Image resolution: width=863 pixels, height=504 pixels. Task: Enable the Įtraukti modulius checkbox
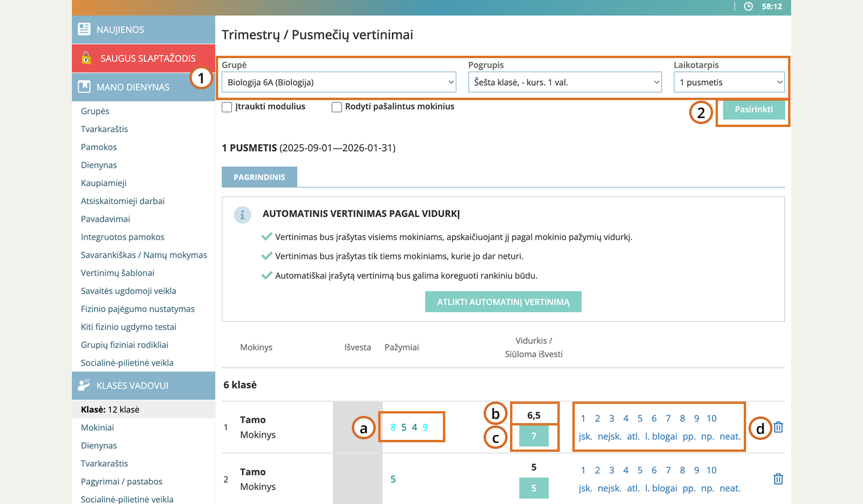227,107
